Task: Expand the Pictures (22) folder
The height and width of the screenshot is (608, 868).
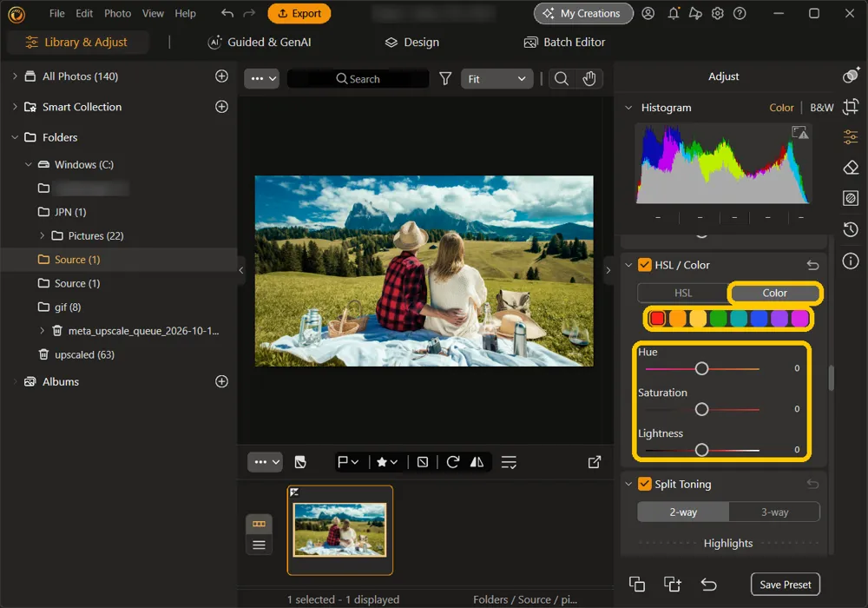Action: click(42, 236)
